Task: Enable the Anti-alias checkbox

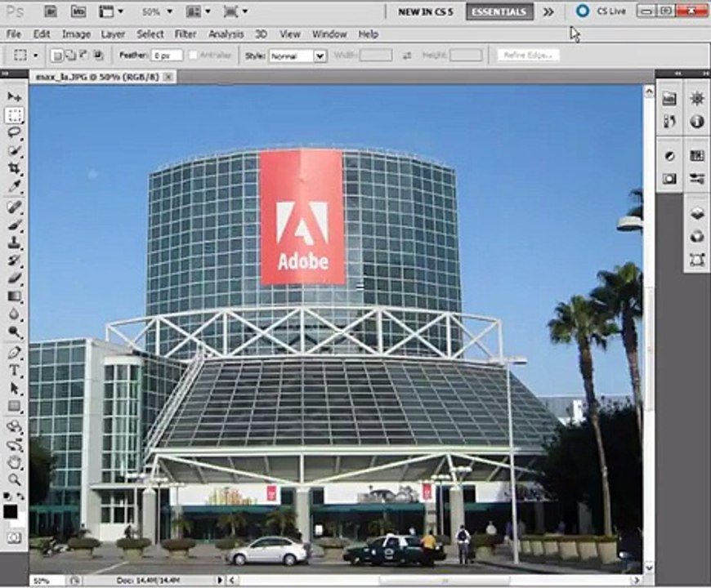Action: [x=193, y=56]
